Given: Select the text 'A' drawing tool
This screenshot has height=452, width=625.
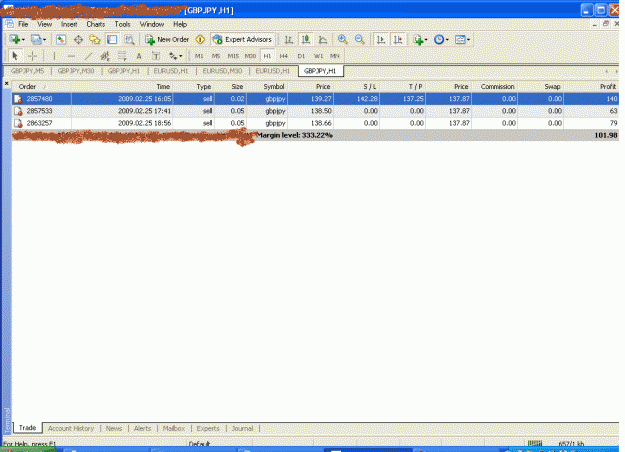Looking at the screenshot, I should [x=139, y=56].
